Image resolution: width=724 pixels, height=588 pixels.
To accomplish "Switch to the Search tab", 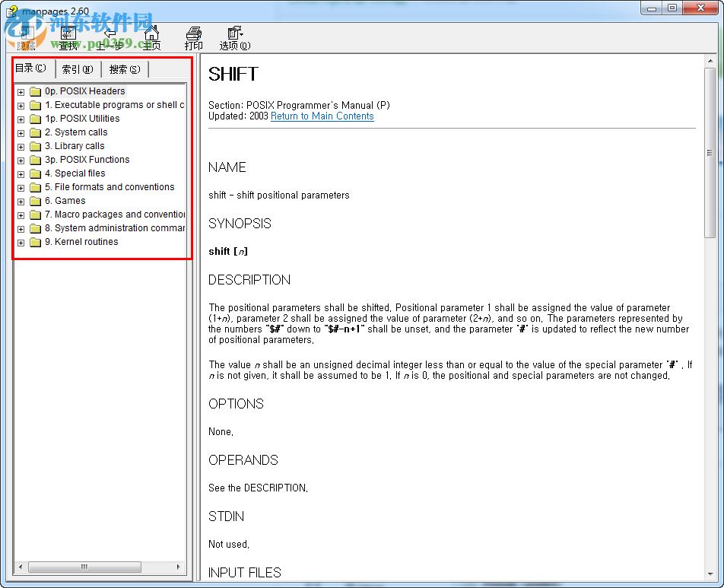I will (x=124, y=68).
